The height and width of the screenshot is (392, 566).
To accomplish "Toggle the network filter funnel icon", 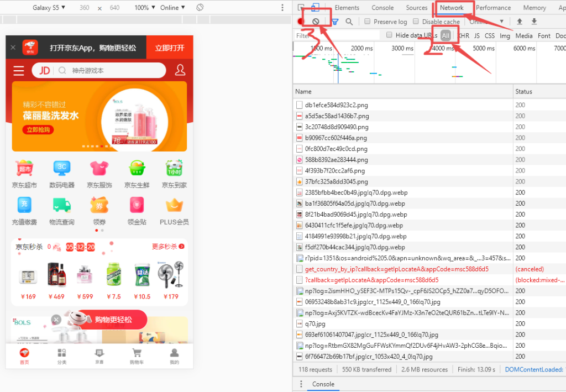I will 334,22.
